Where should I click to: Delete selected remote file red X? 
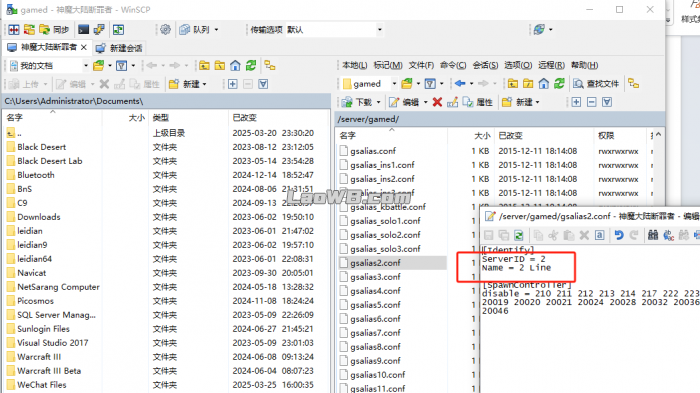pyautogui.click(x=437, y=102)
